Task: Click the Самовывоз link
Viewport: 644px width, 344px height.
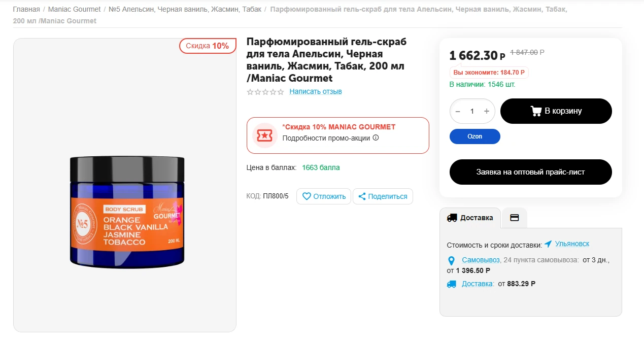Action: tap(481, 260)
